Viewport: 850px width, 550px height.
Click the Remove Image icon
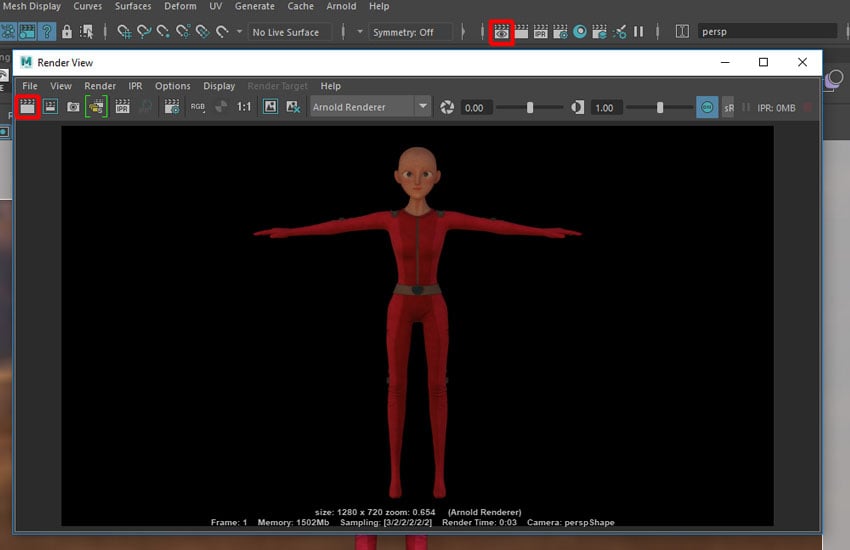293,106
